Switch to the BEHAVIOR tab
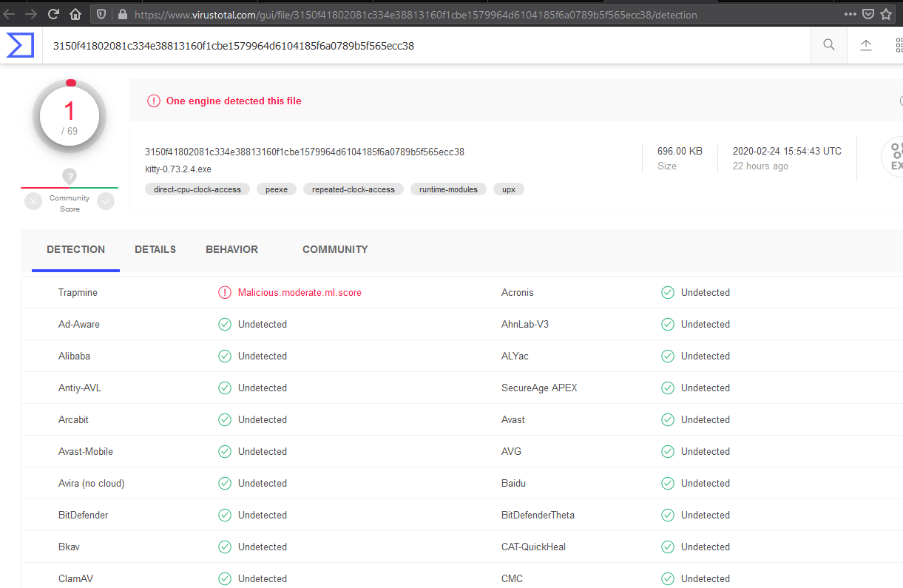Screen dimensions: 903x588 pyautogui.click(x=231, y=249)
